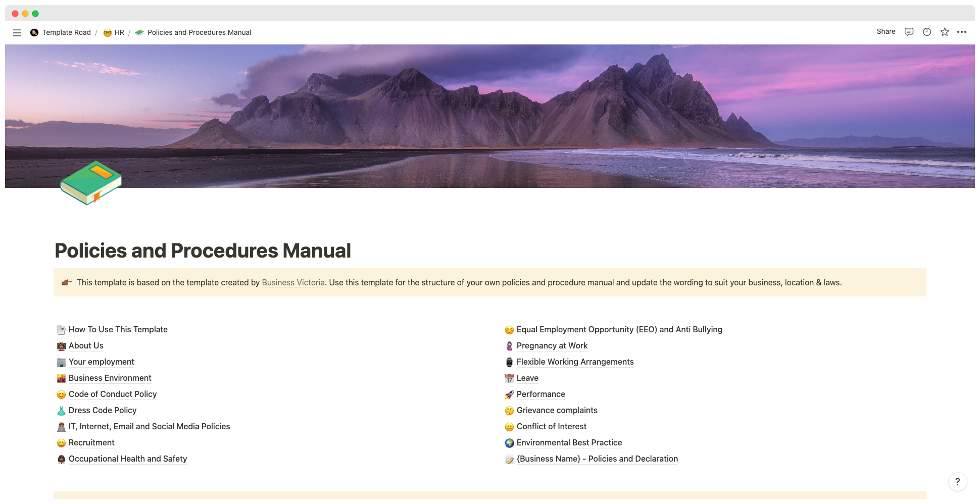Navigate to HR breadcrumb

click(119, 32)
